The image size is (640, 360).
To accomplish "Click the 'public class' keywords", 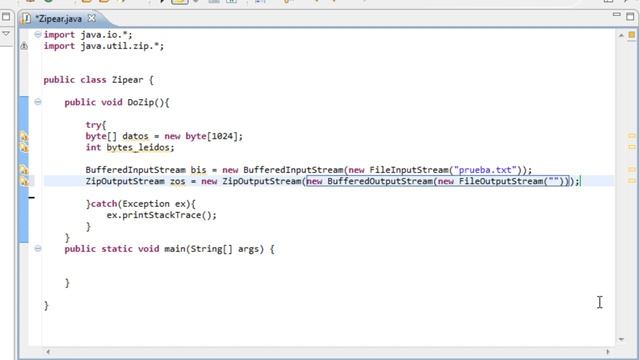I will pyautogui.click(x=75, y=80).
